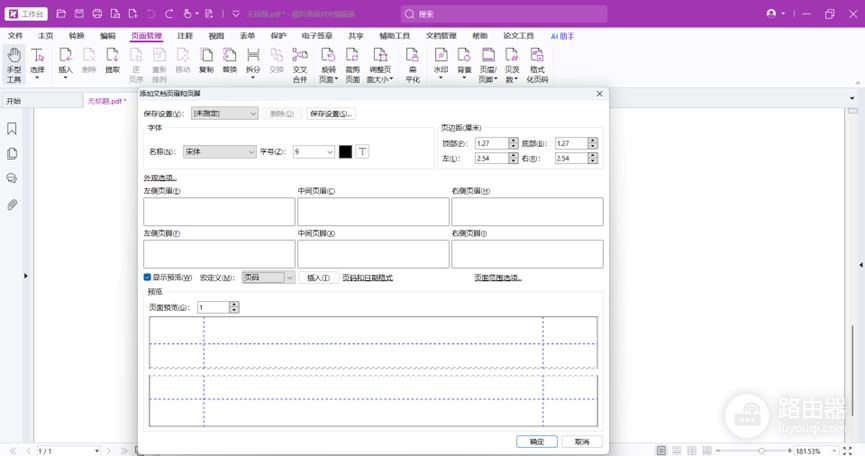Open the page range options link
This screenshot has width=865, height=456.
point(498,277)
